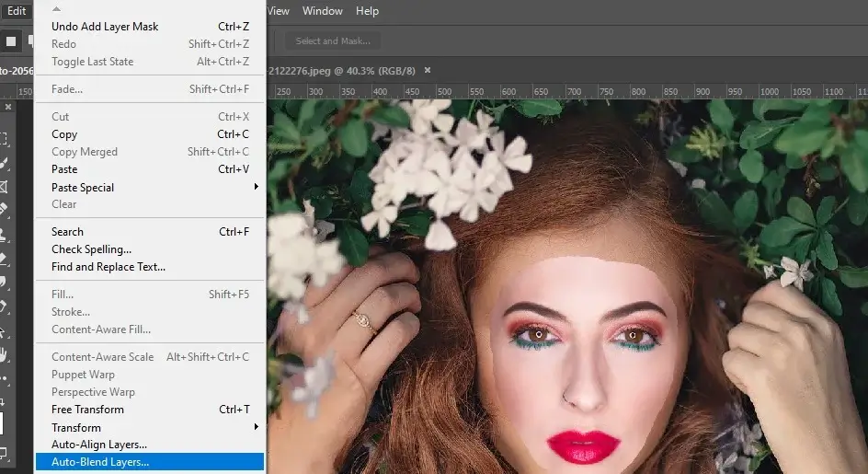Open the Help menu
The image size is (868, 474).
pyautogui.click(x=367, y=11)
